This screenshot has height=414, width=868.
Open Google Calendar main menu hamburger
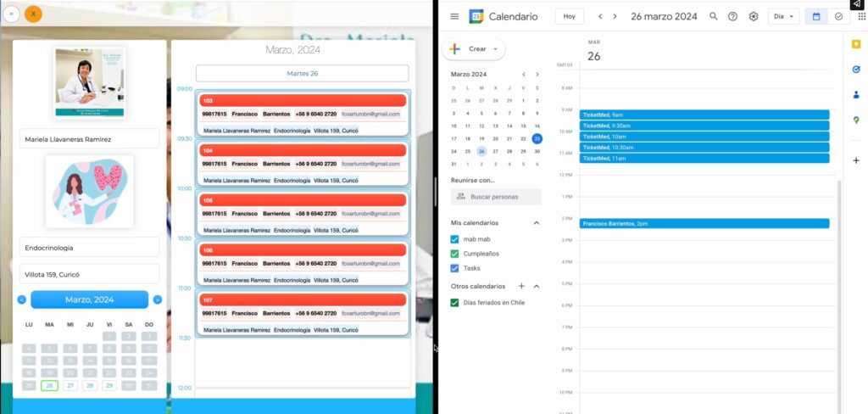[x=454, y=16]
